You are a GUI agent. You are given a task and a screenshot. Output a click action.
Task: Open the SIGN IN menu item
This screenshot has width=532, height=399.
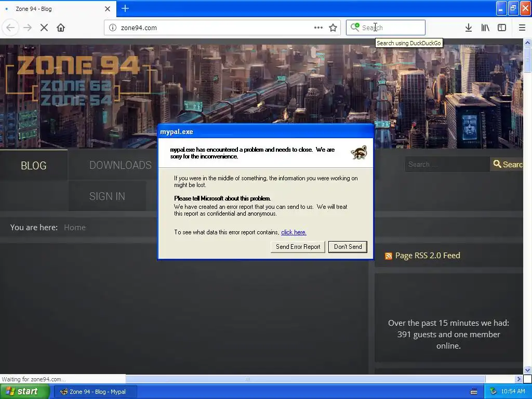107,196
